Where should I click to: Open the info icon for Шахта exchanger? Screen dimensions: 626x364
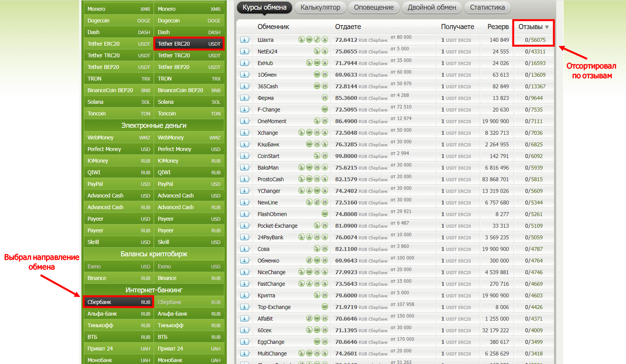245,39
